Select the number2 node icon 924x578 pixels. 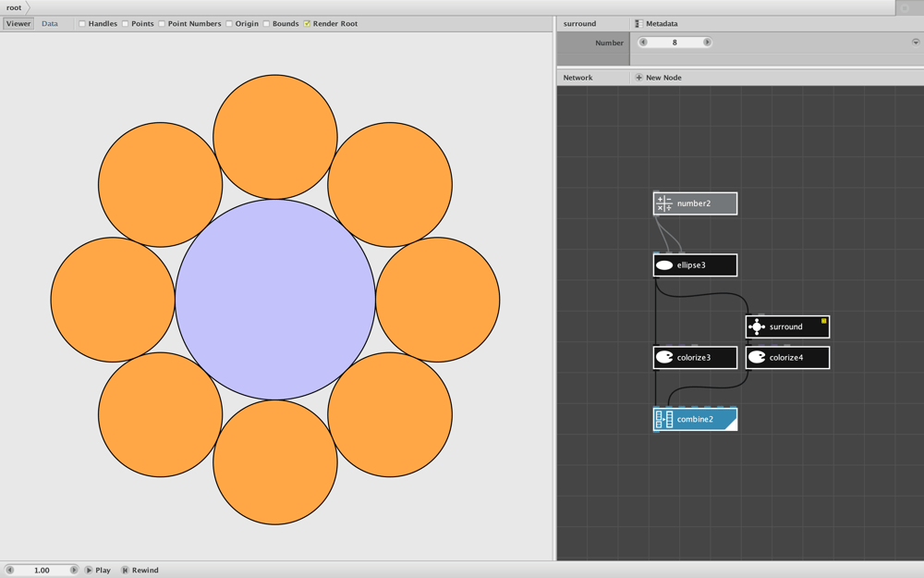664,203
